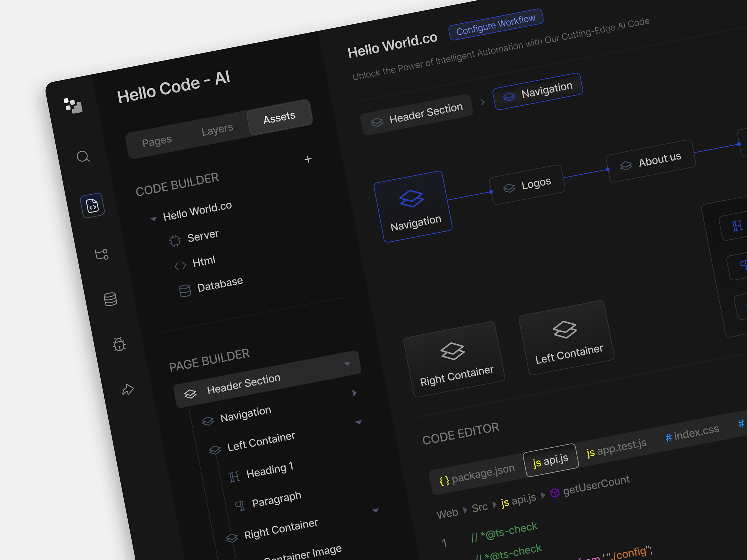The image size is (747, 560).
Task: Open search from the left sidebar
Action: point(84,157)
